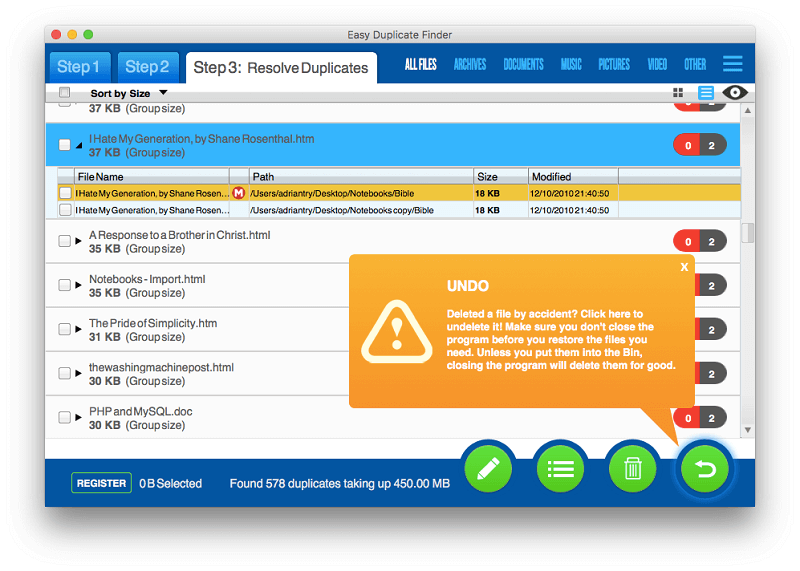Check the I Hate My Generation group checkbox

(64, 145)
